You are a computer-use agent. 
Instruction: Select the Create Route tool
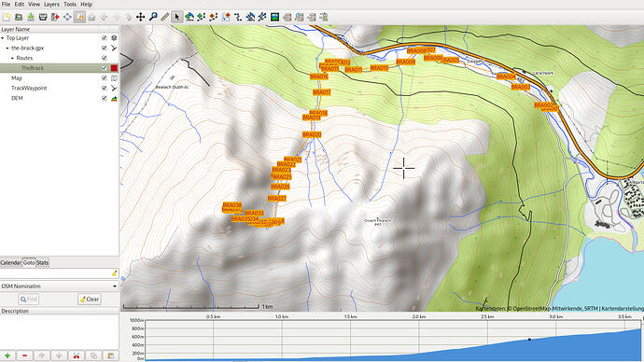point(214,17)
